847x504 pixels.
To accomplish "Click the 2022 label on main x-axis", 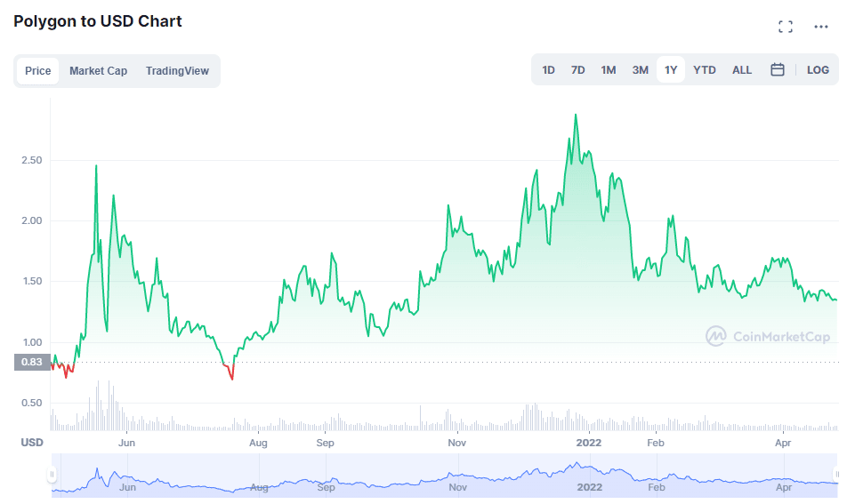I will pyautogui.click(x=589, y=443).
